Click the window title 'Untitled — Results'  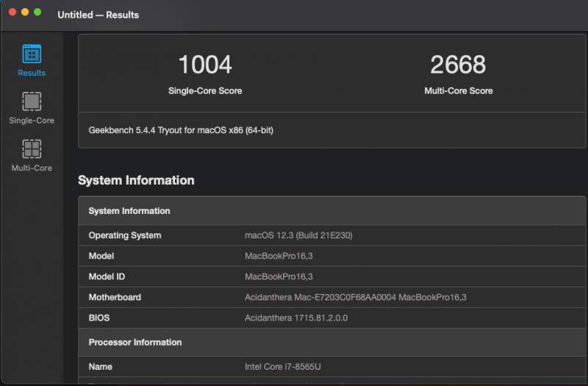point(98,15)
